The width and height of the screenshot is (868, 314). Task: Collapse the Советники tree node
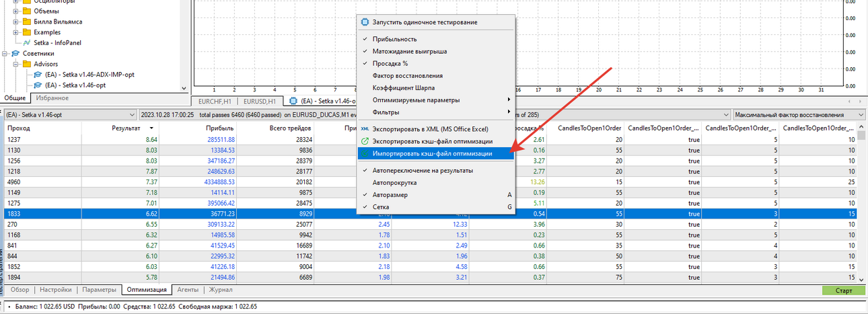point(5,53)
